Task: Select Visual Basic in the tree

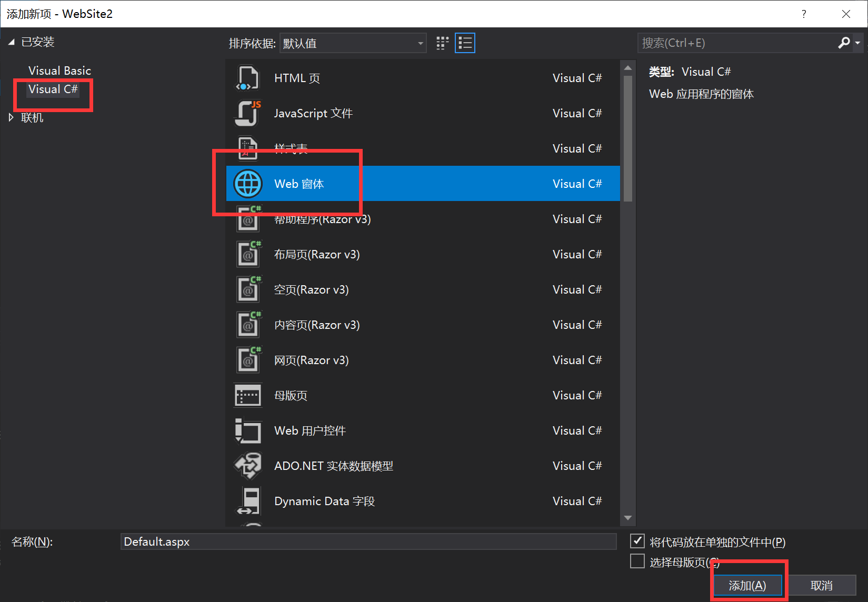Action: click(59, 71)
